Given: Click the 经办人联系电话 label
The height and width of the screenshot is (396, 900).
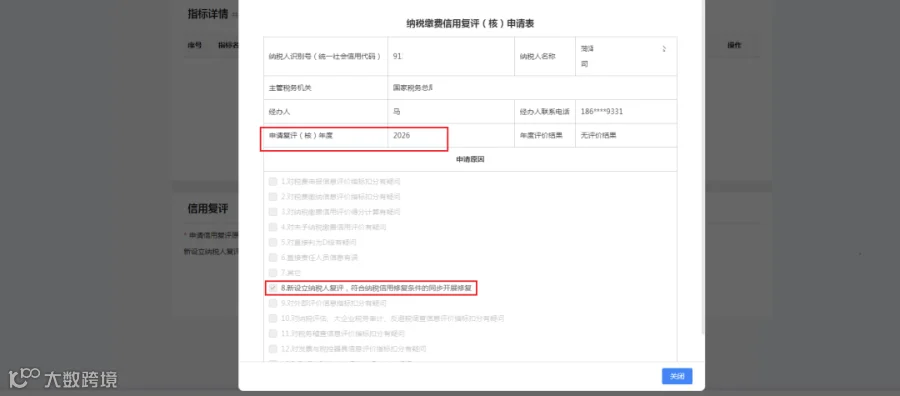Looking at the screenshot, I should click(545, 111).
